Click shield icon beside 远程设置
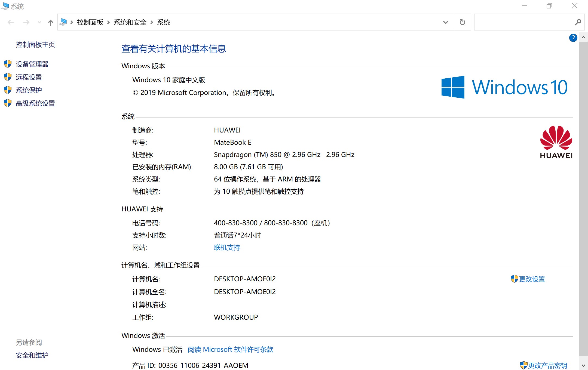 (8, 77)
